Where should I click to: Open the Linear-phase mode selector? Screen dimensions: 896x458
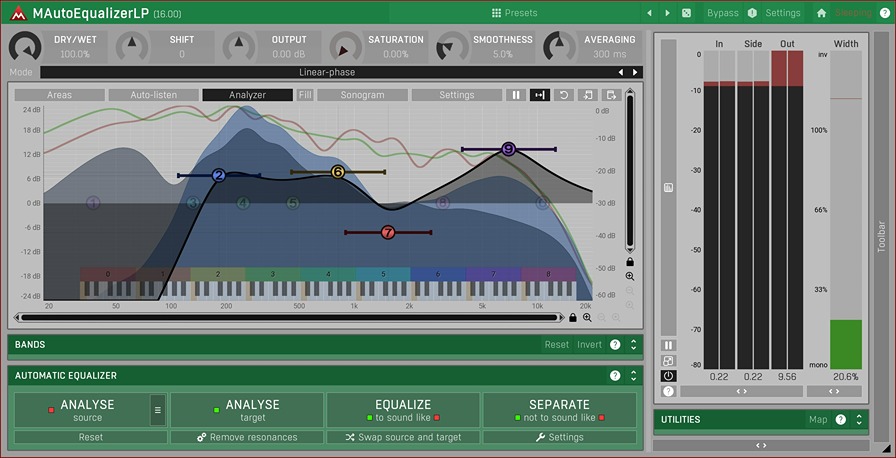(327, 72)
